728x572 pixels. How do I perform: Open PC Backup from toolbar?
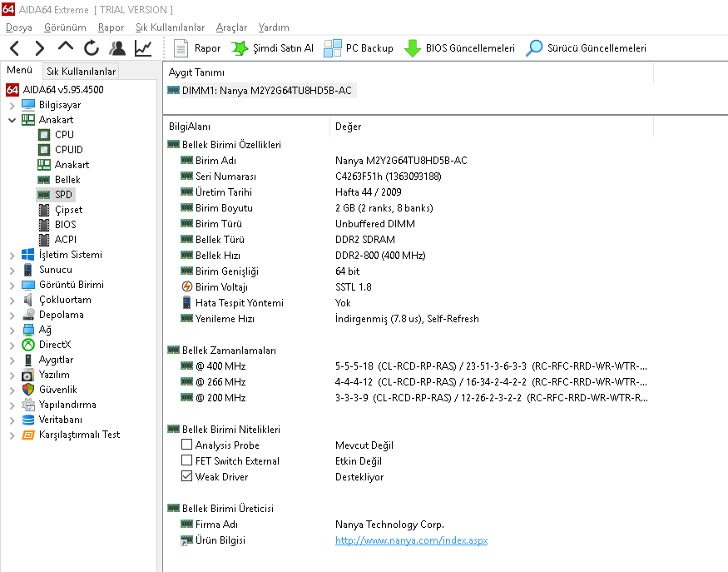[359, 48]
